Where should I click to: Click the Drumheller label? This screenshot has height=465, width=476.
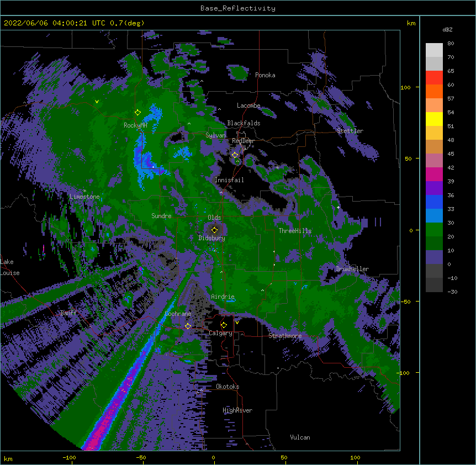coord(352,269)
